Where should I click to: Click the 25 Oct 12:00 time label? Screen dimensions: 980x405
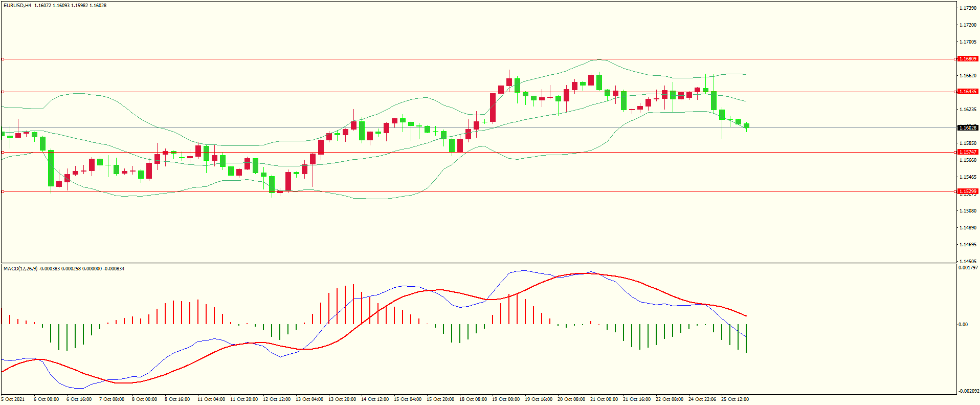coord(734,399)
